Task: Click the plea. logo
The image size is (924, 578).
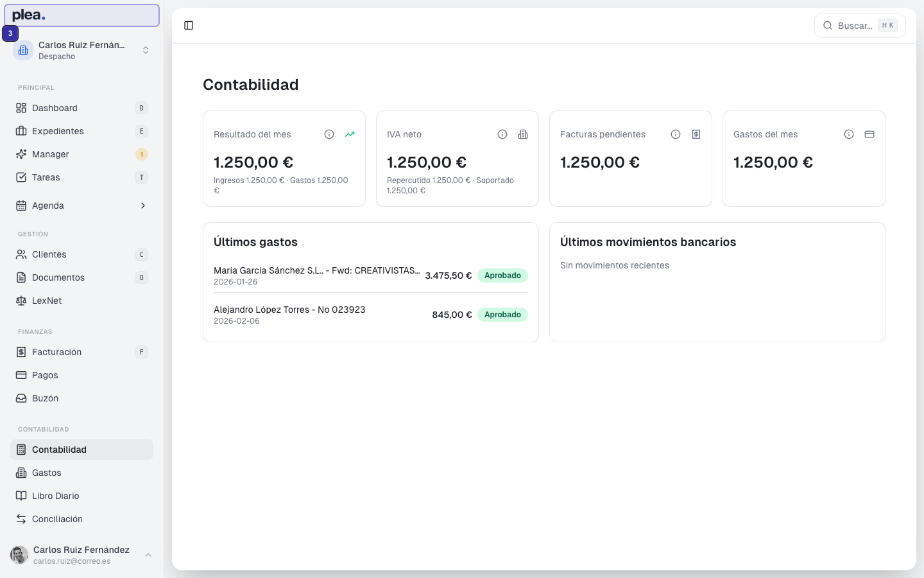Action: click(29, 15)
